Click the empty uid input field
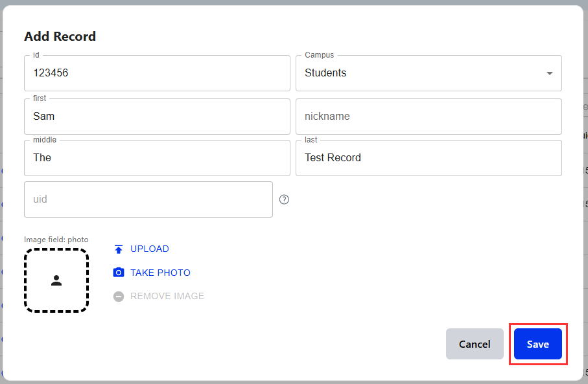588x384 pixels. [x=148, y=199]
